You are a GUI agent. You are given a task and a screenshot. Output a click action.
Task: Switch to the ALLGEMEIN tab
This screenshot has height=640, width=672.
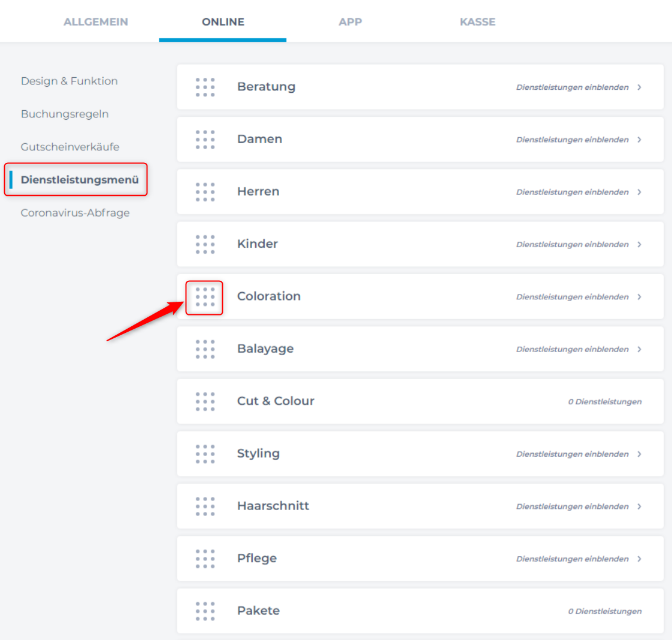point(96,22)
